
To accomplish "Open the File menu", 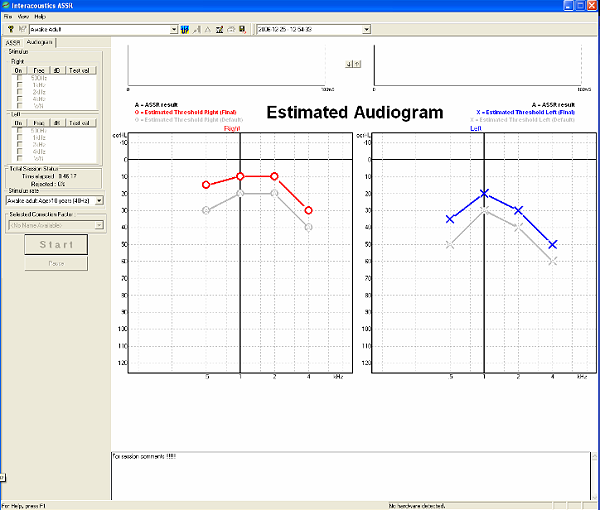I will pos(8,17).
